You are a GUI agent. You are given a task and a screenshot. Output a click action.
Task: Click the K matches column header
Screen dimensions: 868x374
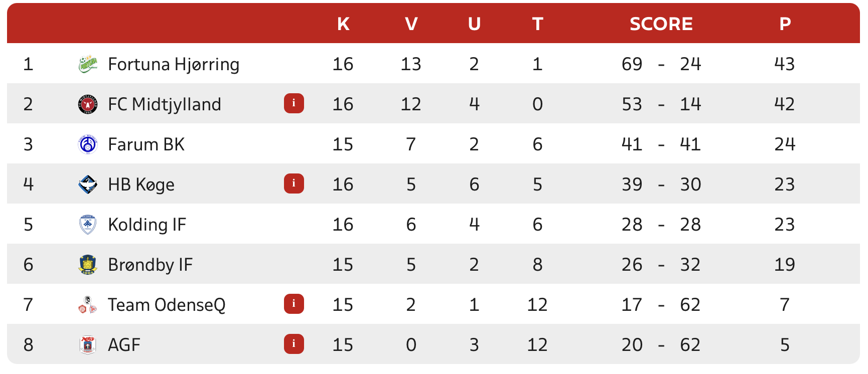click(x=343, y=24)
